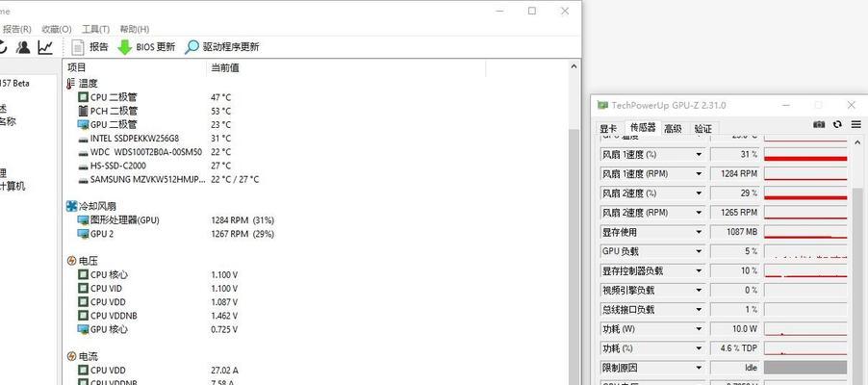
Task: Select the CPU 核心 voltage row icon
Action: coord(83,274)
